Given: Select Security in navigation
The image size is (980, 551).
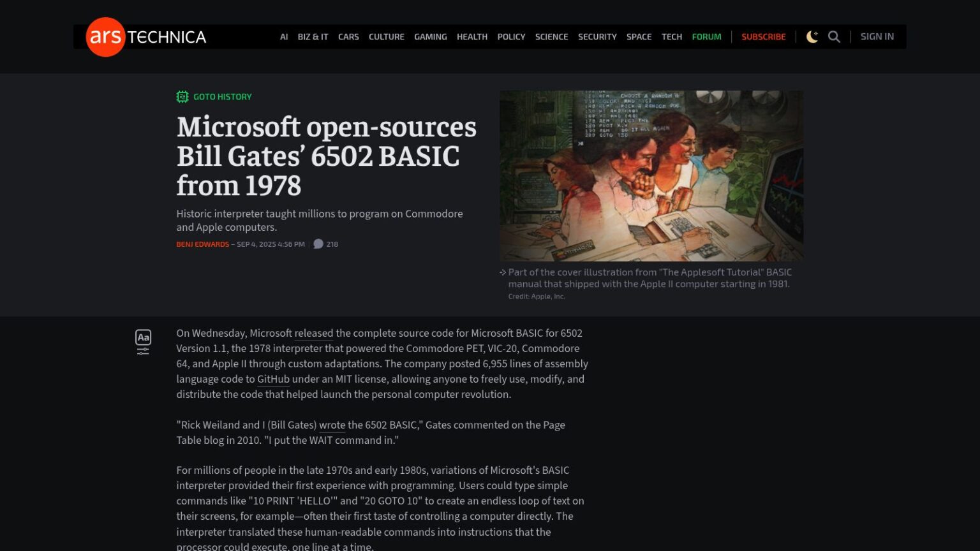Looking at the screenshot, I should point(597,37).
